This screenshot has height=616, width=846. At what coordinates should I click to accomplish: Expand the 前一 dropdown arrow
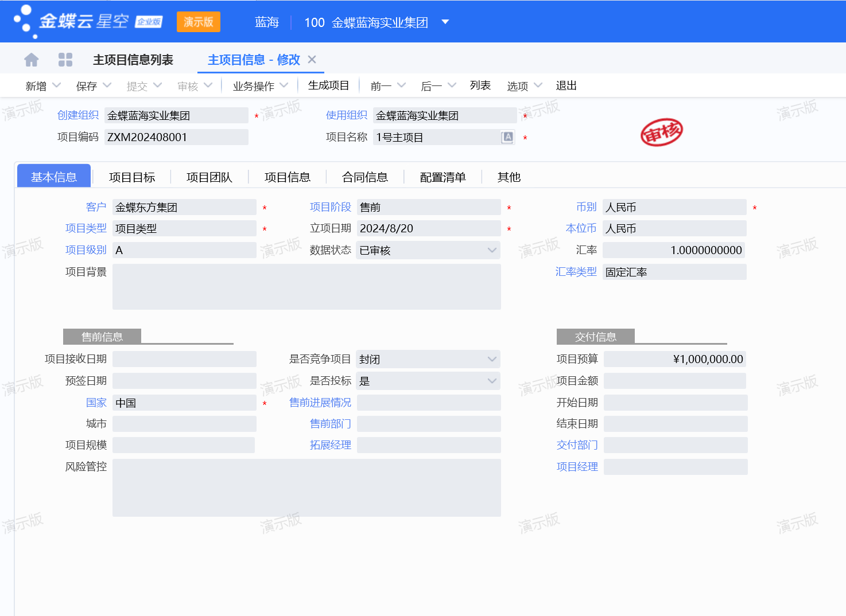(x=401, y=85)
